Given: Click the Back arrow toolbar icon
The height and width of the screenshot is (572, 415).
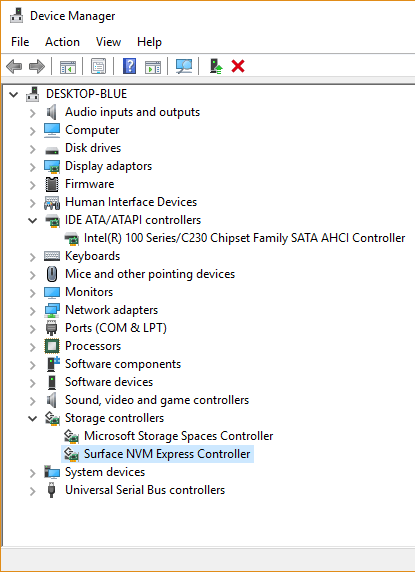Looking at the screenshot, I should point(14,67).
